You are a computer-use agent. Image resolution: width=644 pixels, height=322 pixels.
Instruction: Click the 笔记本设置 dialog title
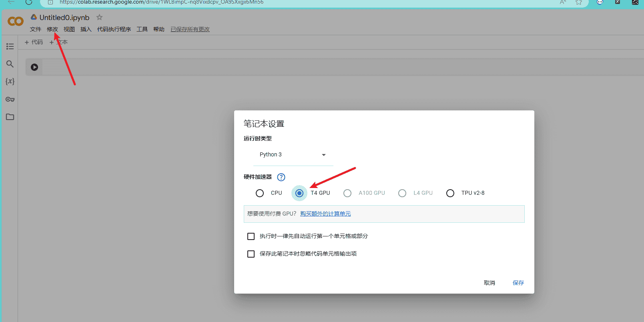click(264, 124)
